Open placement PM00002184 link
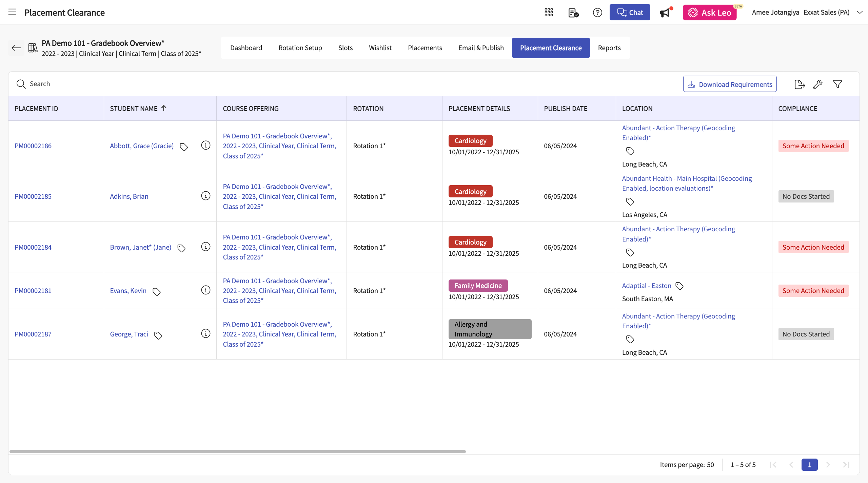Image resolution: width=868 pixels, height=483 pixels. (x=33, y=247)
